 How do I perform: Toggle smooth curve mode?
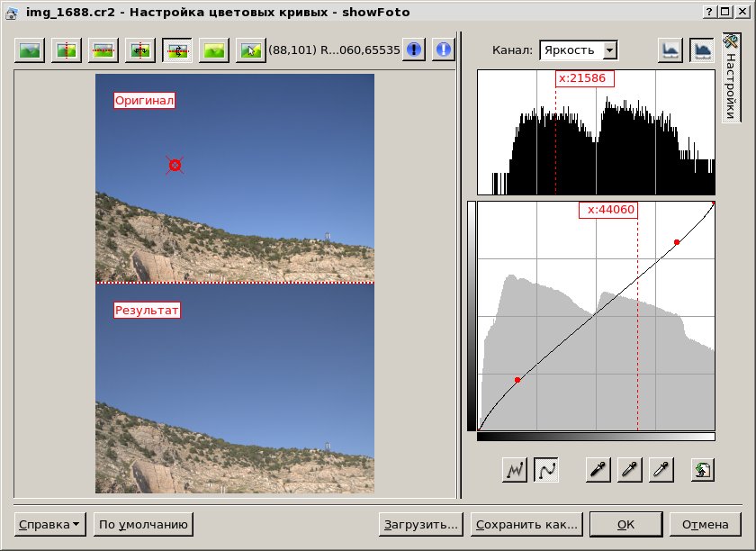[x=546, y=469]
